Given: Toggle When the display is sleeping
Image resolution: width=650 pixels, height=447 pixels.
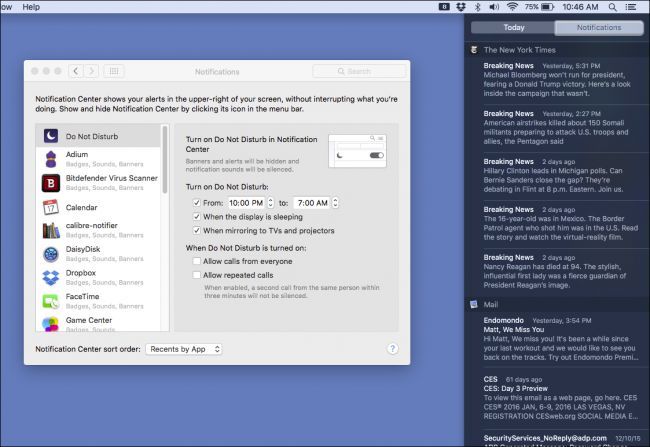Looking at the screenshot, I should pyautogui.click(x=197, y=216).
